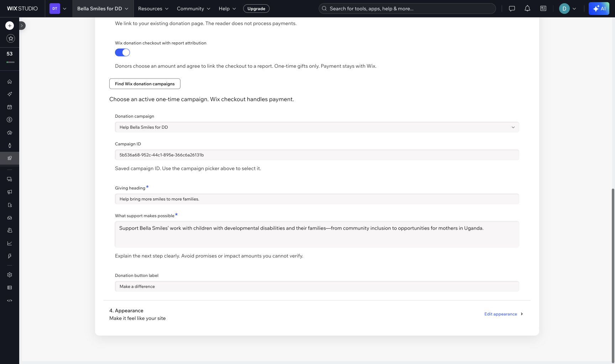Open the user account avatar dropdown
615x364 pixels.
coord(568,9)
